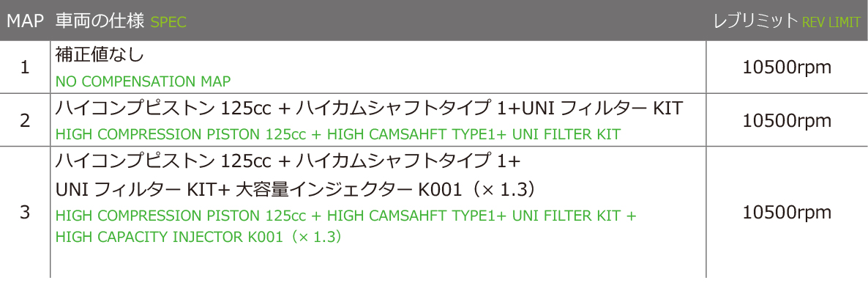Screen dimensions: 868x283
Task: Click first Japanese line of MAP 3 spec
Action: (x=288, y=161)
